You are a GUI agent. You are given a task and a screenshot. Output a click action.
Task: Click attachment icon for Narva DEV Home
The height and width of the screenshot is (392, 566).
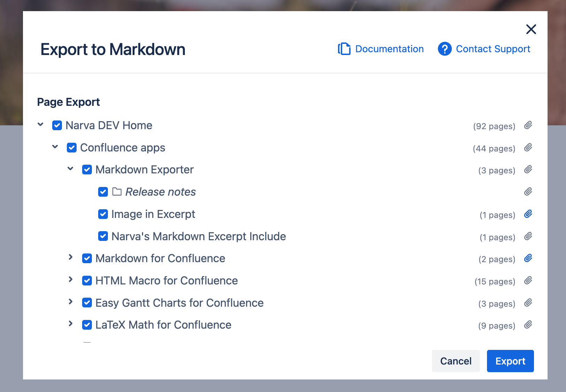528,125
